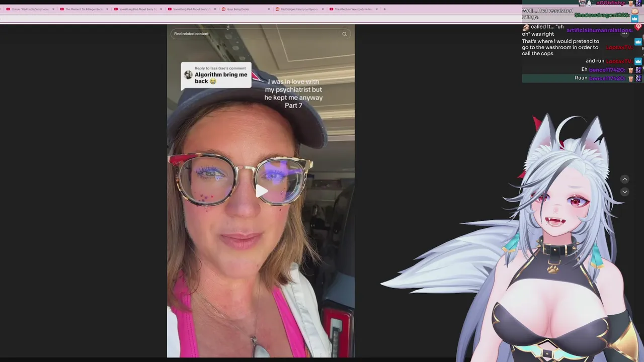644x362 pixels.
Task: Go to next video with down chevron
Action: [624, 192]
